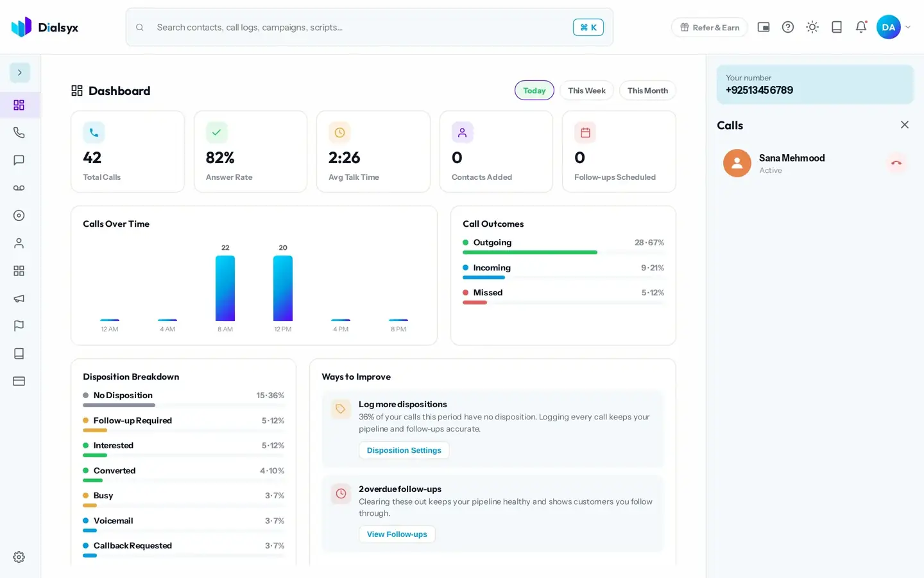Viewport: 924px width, 578px height.
Task: Open the Recordings disc icon in the sidebar
Action: point(19,215)
